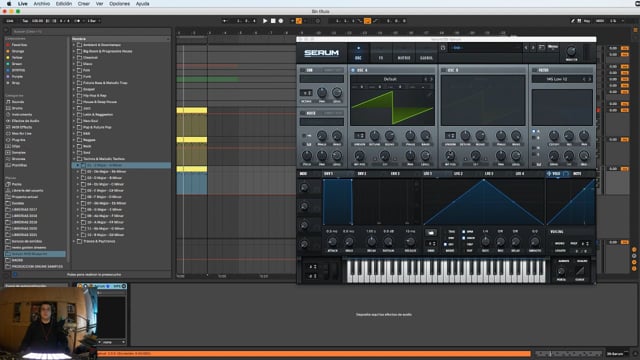Open the Apple menu
The image size is (640, 360).
(x=9, y=4)
